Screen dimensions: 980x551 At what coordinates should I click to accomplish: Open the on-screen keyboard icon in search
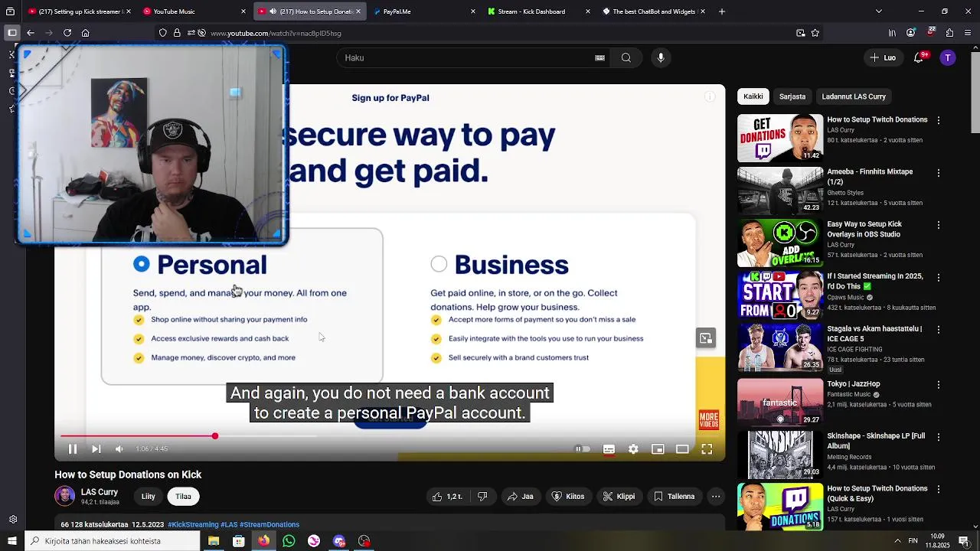coord(600,58)
